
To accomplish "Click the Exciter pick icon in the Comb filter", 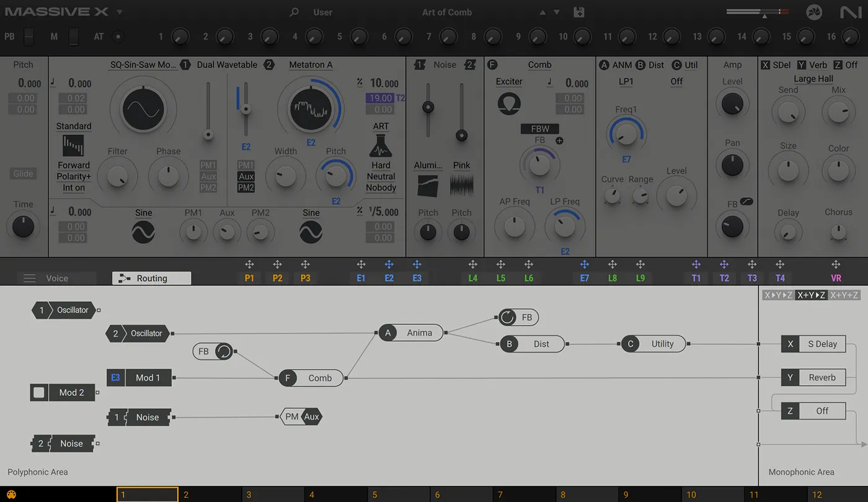I will (509, 103).
